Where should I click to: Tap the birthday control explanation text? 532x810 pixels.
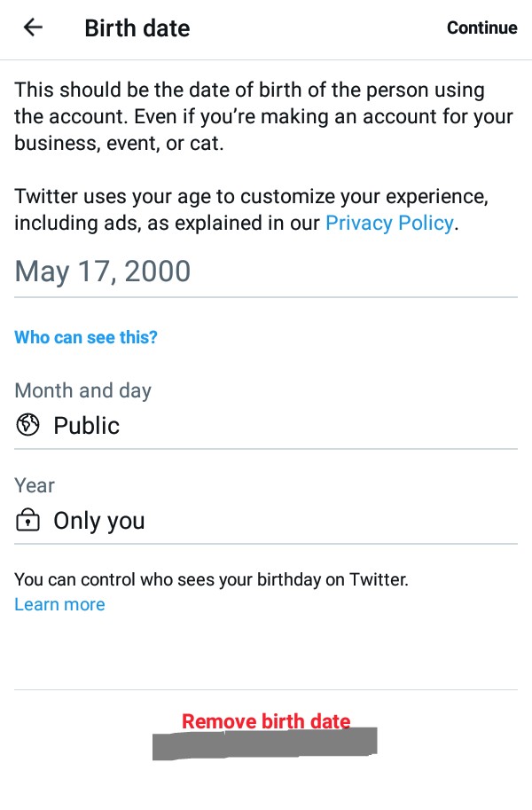tap(211, 579)
